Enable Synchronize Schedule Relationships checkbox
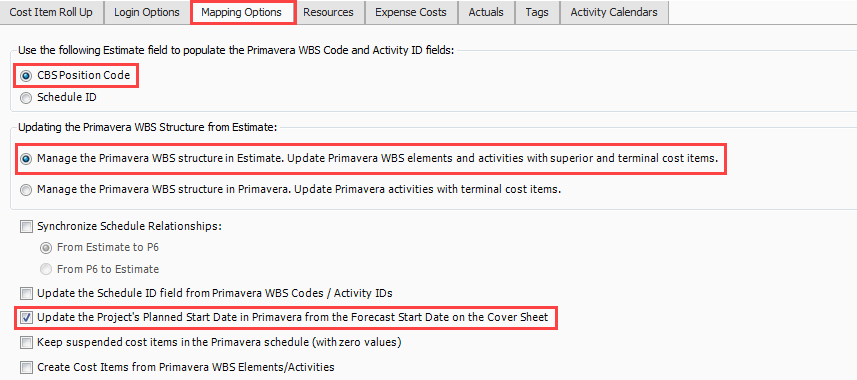Image resolution: width=857 pixels, height=380 pixels. pyautogui.click(x=26, y=226)
